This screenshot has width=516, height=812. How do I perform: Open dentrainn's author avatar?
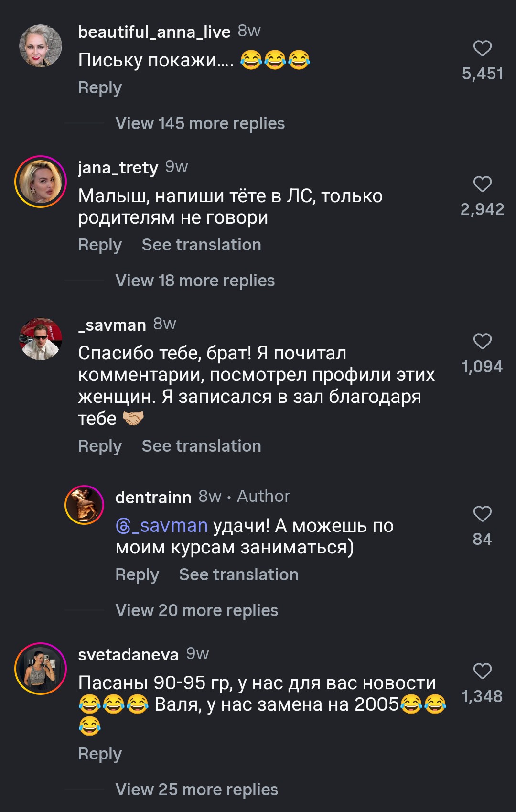(x=84, y=505)
